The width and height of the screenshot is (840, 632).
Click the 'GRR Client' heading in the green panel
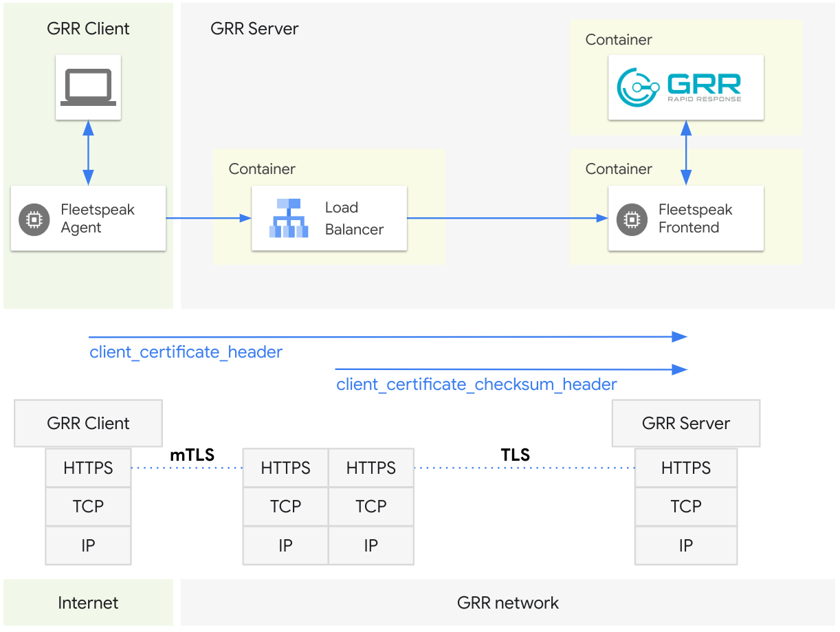point(88,29)
